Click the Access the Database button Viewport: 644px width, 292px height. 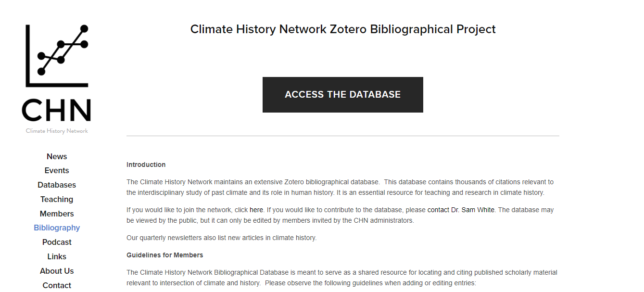tap(343, 95)
